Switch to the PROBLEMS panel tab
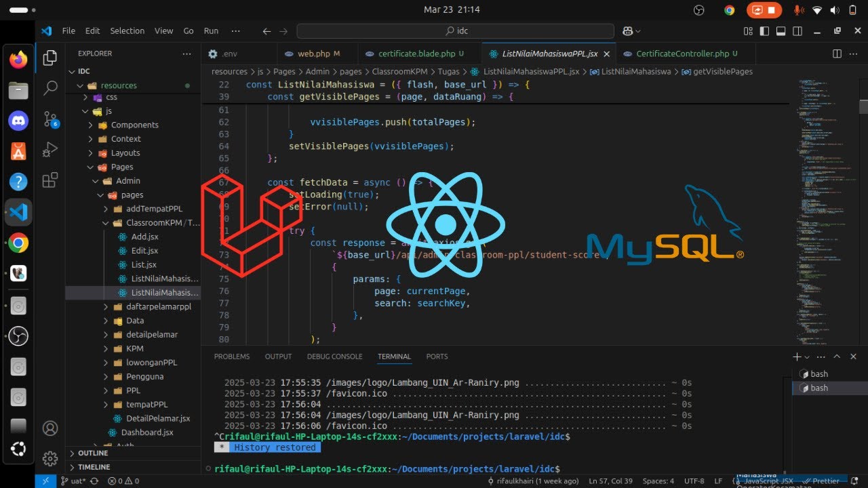Viewport: 868px width, 488px height. pos(232,357)
